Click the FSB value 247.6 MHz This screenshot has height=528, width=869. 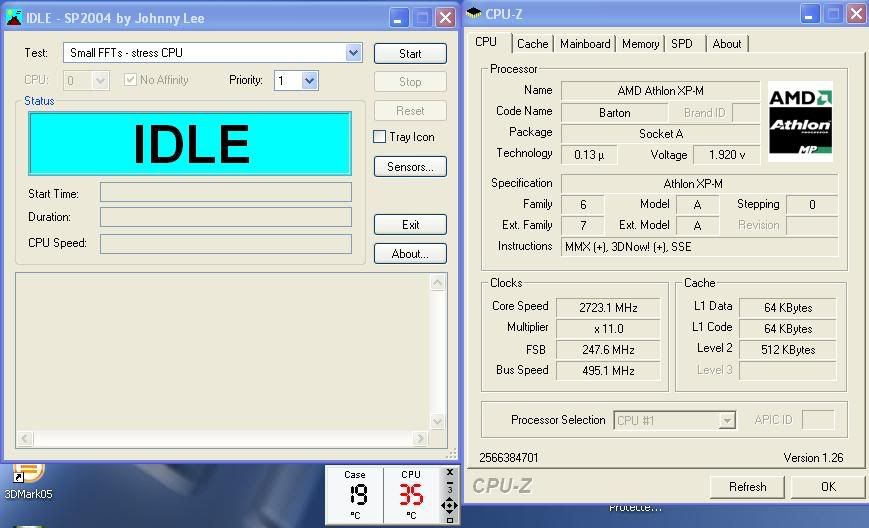click(x=608, y=350)
